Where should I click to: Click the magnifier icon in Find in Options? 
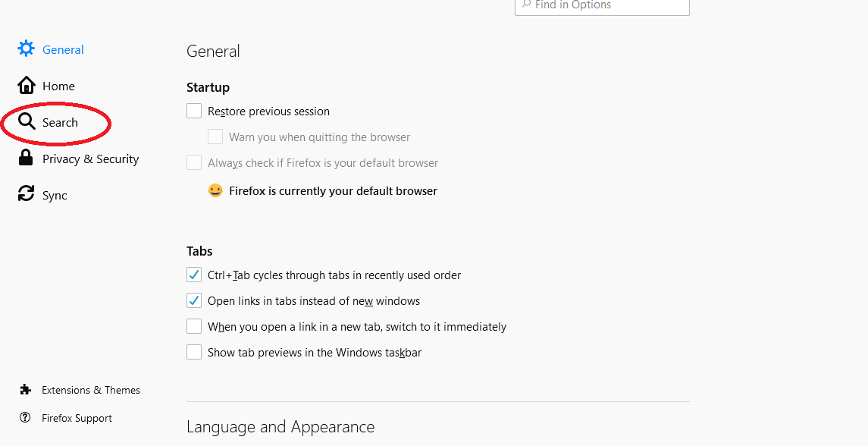pyautogui.click(x=526, y=5)
